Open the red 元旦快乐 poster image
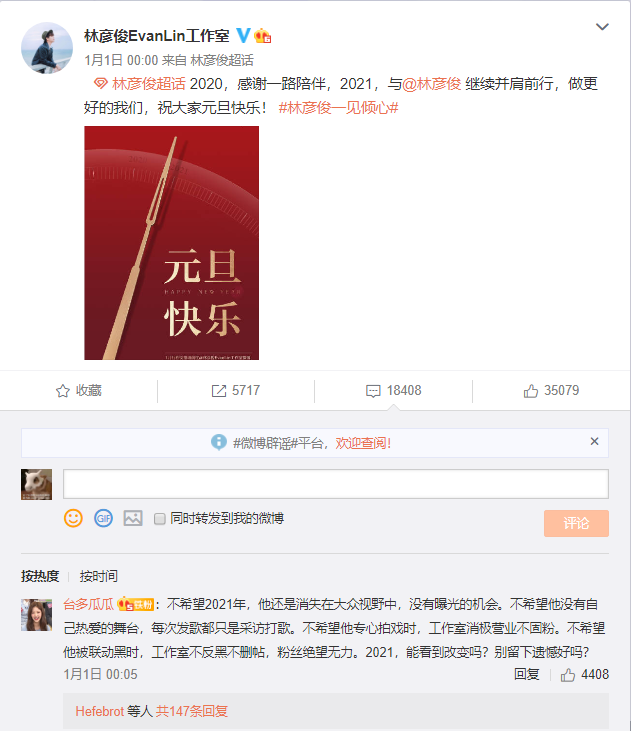631x731 pixels. (x=172, y=243)
